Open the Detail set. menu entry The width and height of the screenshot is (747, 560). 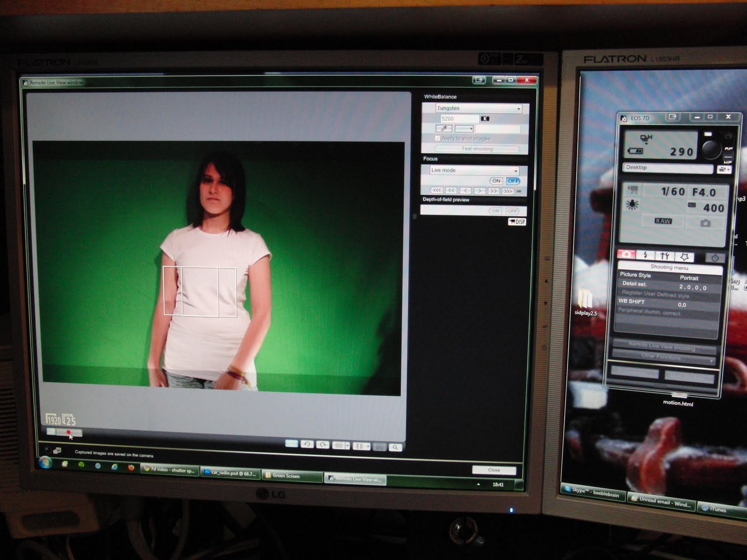pyautogui.click(x=668, y=285)
